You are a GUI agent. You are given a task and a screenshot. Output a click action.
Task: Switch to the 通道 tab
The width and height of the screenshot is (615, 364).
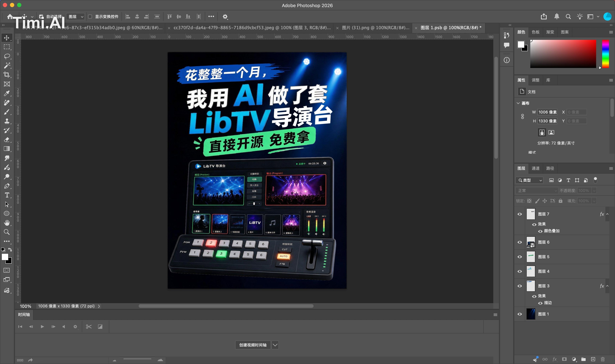pos(535,168)
